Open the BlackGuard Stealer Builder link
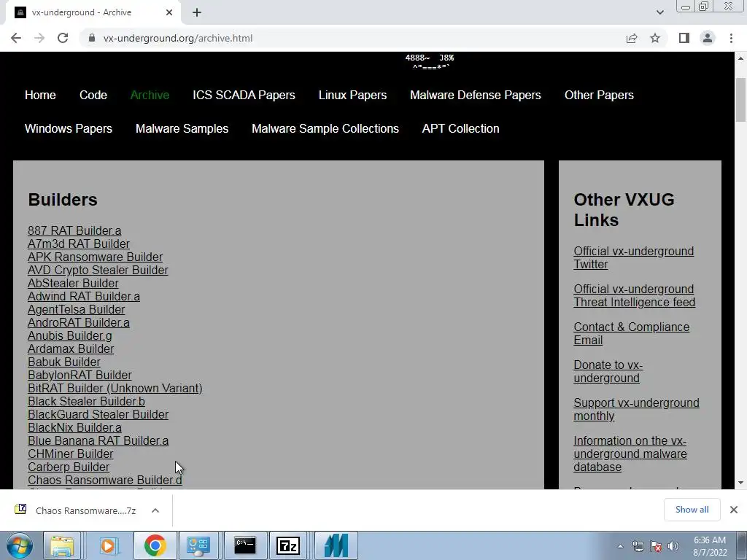Image resolution: width=747 pixels, height=560 pixels. click(98, 414)
